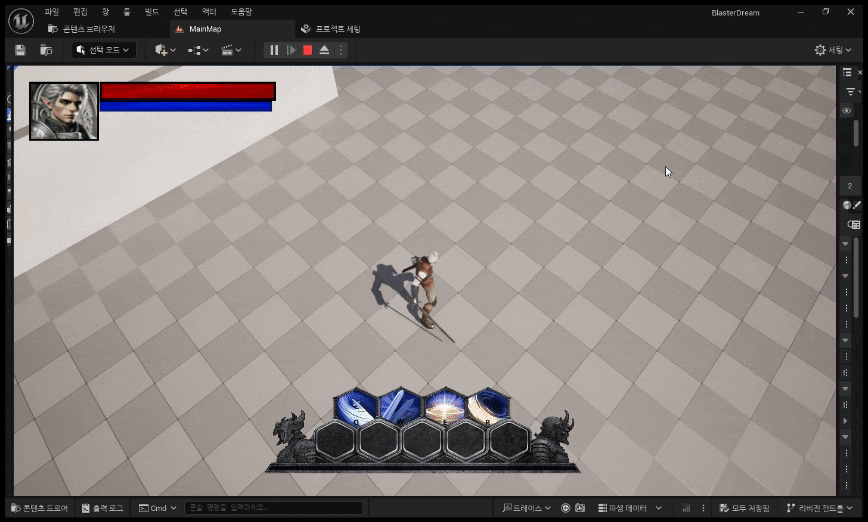Click the character portrait in the HUD
Screen dimensions: 868x522
coord(64,111)
